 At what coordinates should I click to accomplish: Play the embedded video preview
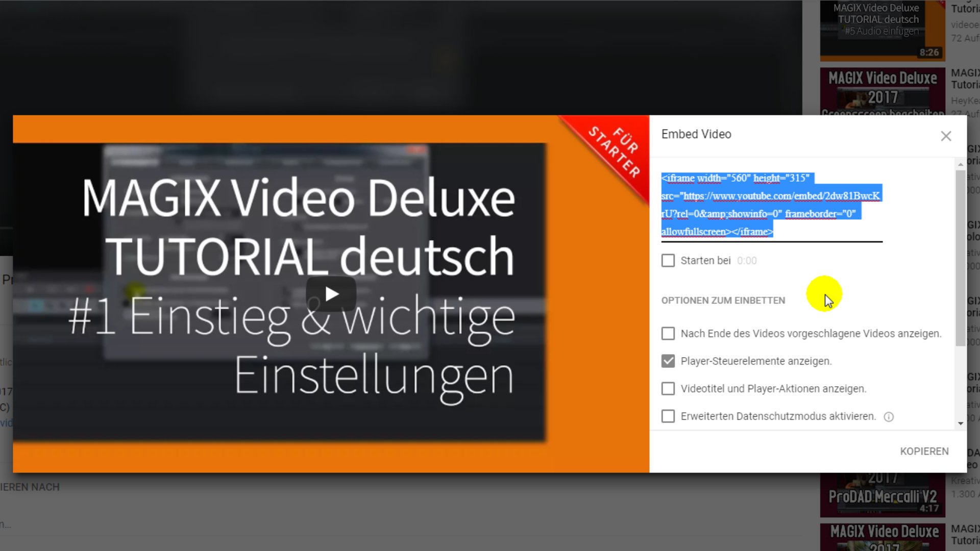(331, 294)
